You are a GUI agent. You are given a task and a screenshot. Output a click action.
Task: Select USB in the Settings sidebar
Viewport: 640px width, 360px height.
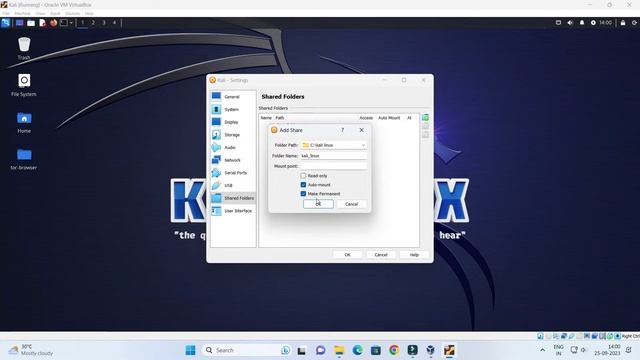pos(233,185)
